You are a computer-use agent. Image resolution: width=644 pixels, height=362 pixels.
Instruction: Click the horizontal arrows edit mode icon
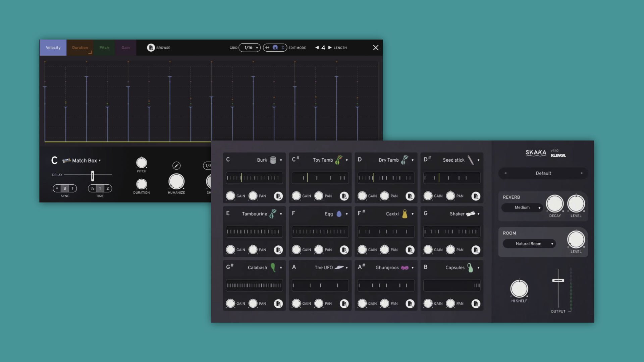tap(267, 48)
